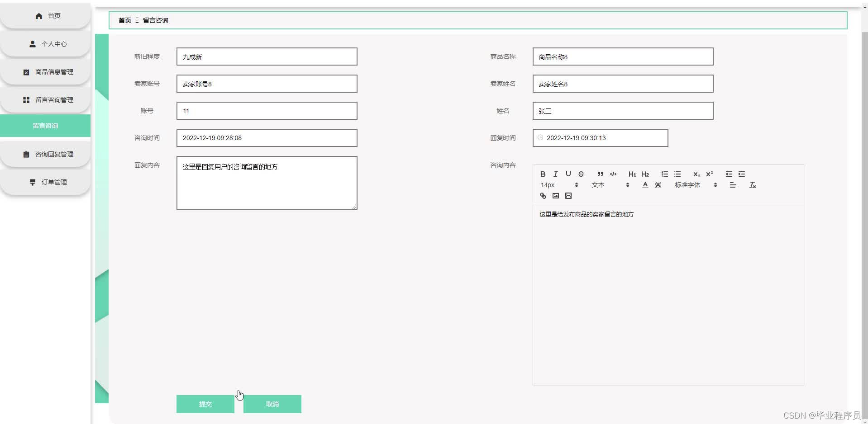Submit the form with 提交 button
The image size is (868, 424).
click(x=205, y=404)
